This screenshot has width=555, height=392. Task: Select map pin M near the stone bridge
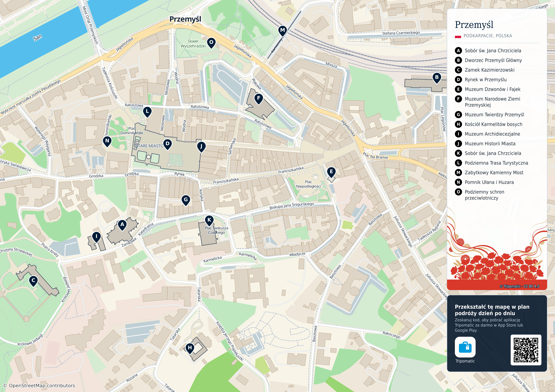pos(282,31)
